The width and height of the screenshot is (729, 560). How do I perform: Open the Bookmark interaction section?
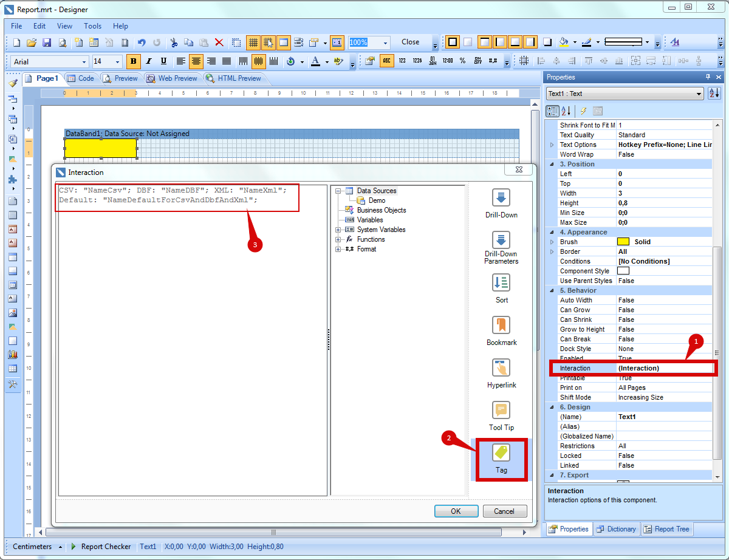501,330
